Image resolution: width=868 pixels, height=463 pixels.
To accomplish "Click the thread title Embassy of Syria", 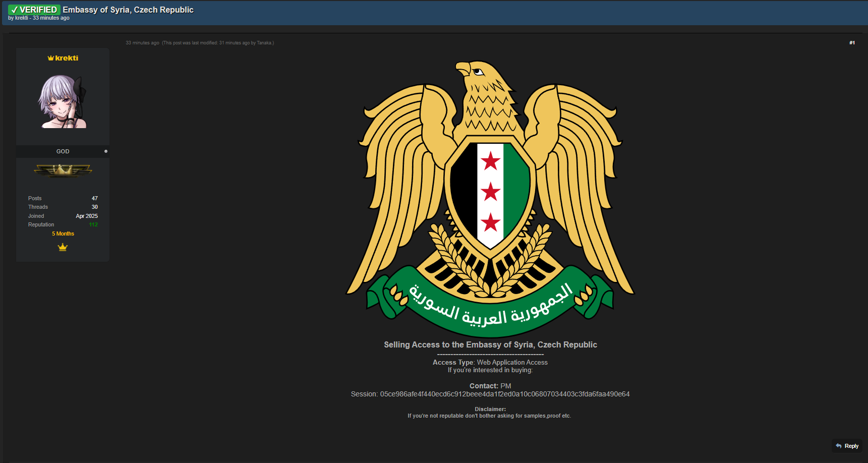I will click(128, 10).
